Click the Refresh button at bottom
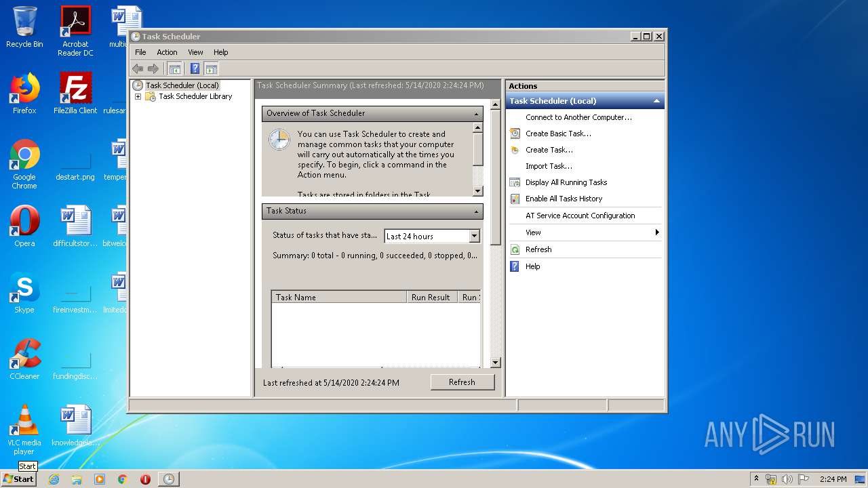This screenshot has height=488, width=868. [x=462, y=382]
